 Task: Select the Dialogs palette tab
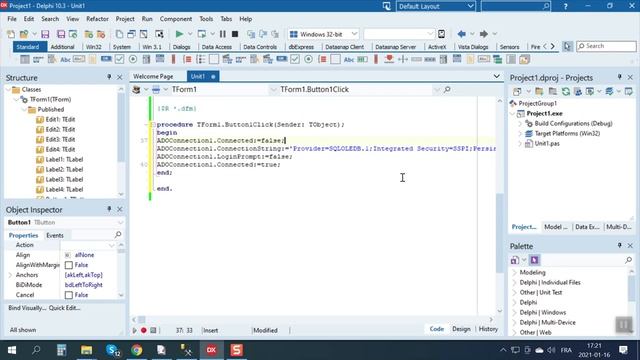coord(181,47)
